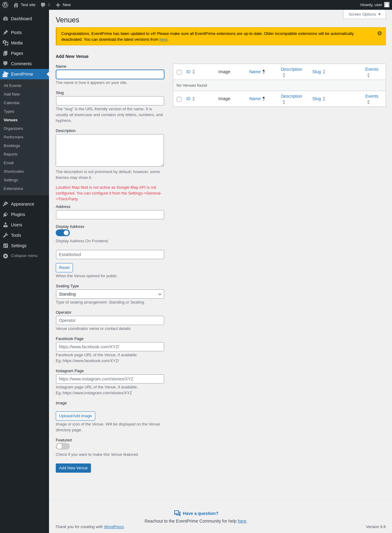This screenshot has height=533, width=392.
Task: Click the Events column header in bottom row
Action: pos(372,96)
